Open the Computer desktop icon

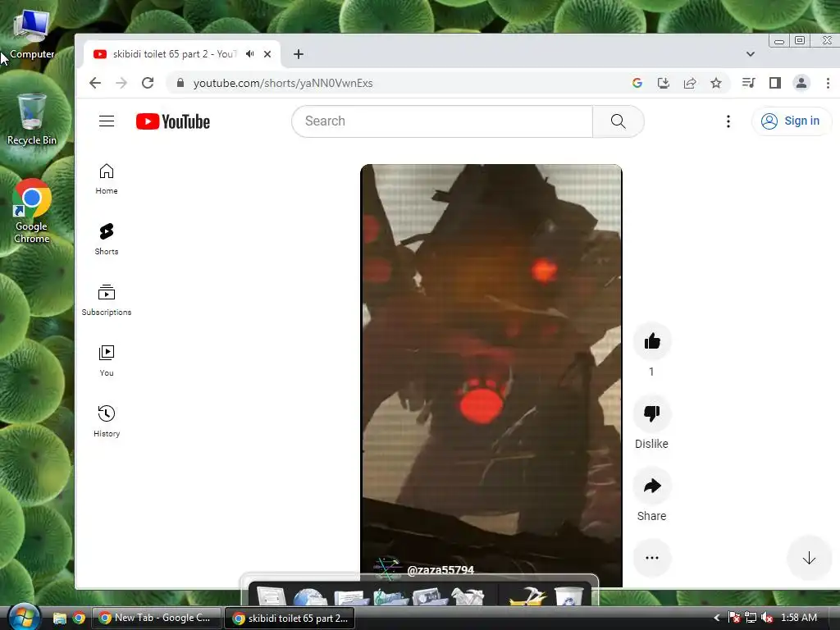32,34
